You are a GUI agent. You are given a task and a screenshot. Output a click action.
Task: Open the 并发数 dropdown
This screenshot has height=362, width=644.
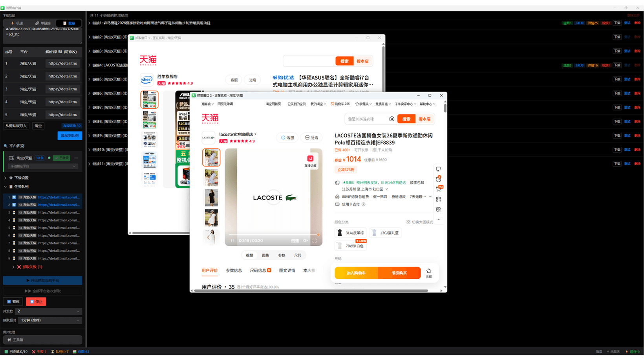(48, 311)
